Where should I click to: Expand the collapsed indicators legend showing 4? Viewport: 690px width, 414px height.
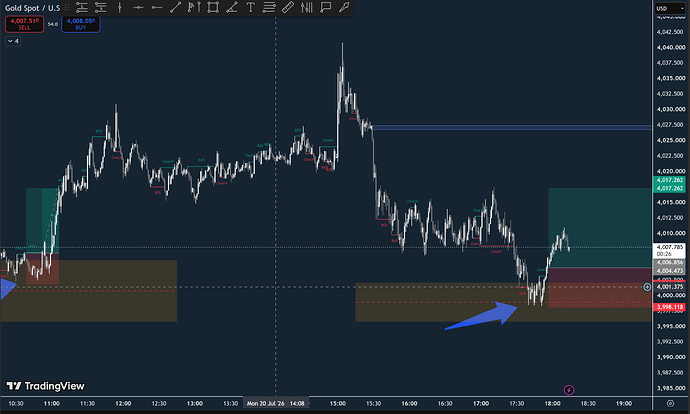pos(13,41)
